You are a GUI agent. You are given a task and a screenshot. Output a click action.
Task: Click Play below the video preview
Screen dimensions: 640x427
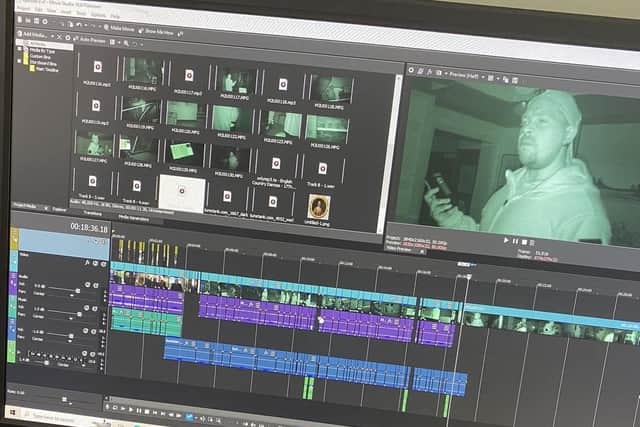pos(506,240)
